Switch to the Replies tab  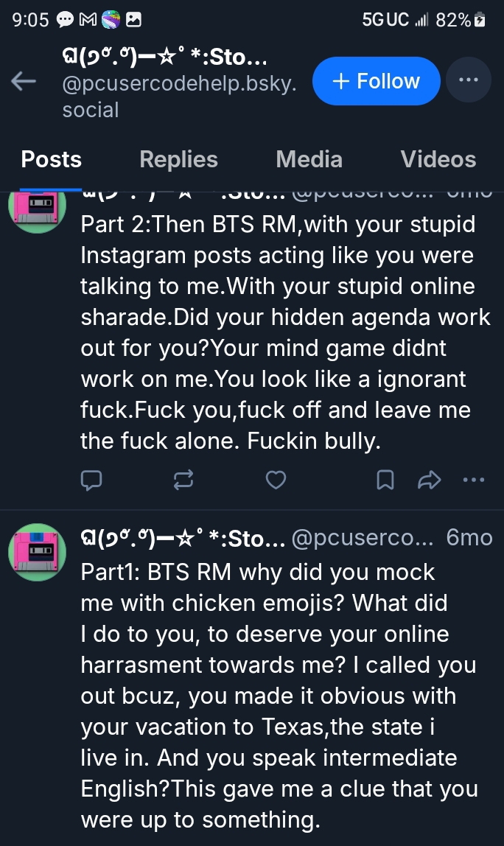tap(178, 159)
